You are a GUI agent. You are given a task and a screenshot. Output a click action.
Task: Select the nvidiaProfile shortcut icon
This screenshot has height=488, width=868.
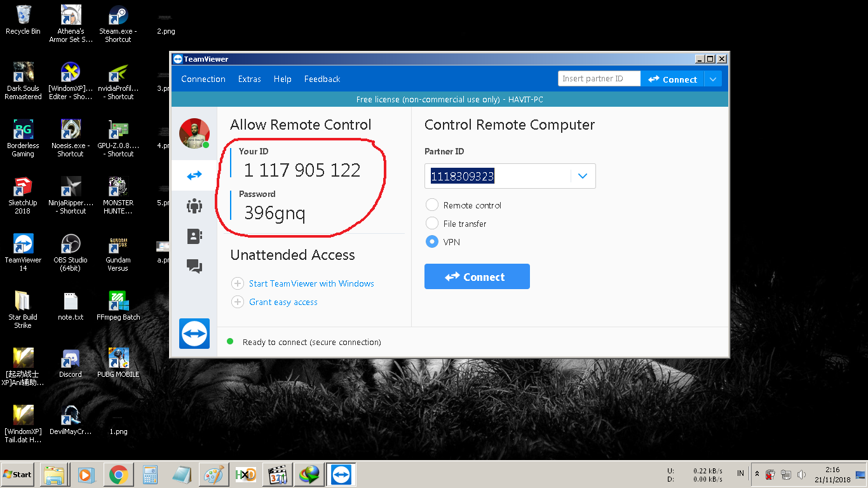click(118, 81)
